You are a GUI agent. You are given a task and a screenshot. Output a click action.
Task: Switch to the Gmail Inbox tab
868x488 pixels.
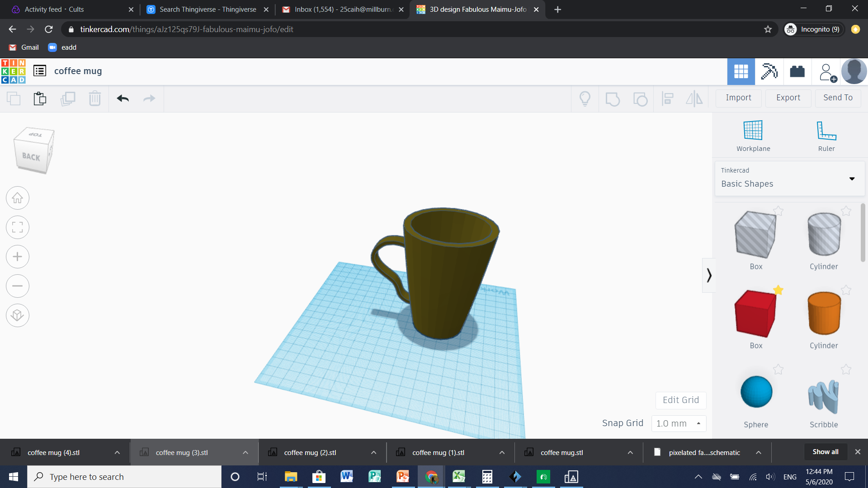343,9
